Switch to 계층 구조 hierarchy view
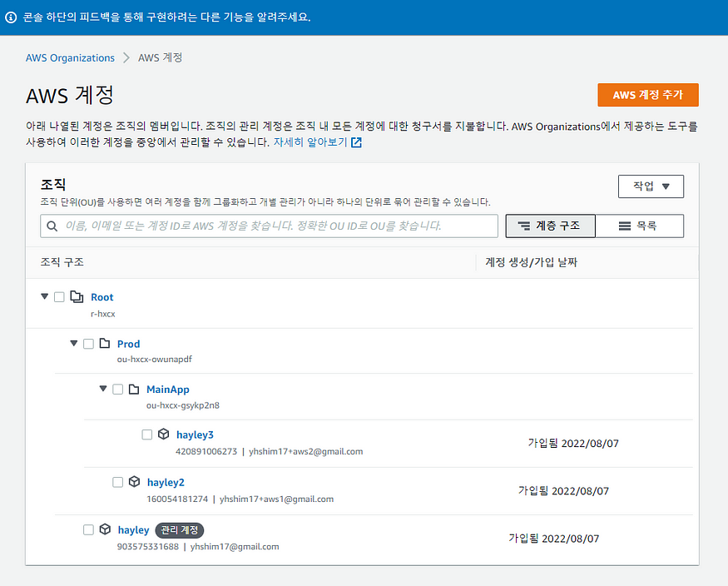Viewport: 728px width, 586px height. click(x=550, y=226)
